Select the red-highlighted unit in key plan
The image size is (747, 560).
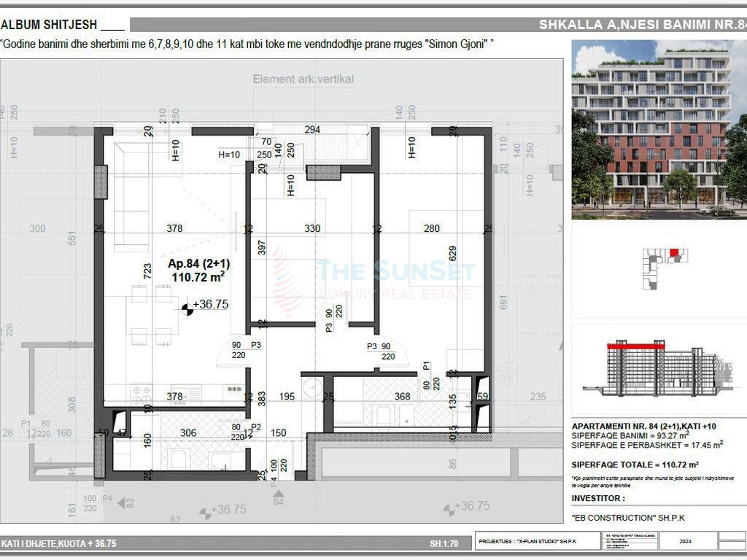pos(674,253)
